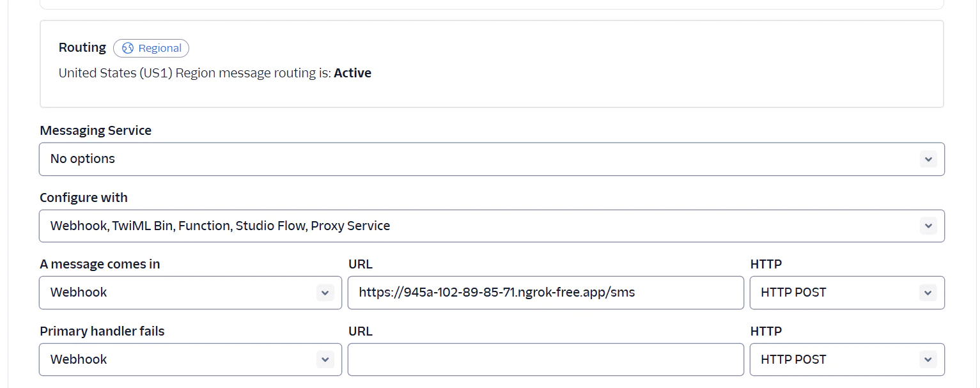Click the chevron on the first HTTP POST selector
Viewport: 980px width, 388px height.
[928, 292]
